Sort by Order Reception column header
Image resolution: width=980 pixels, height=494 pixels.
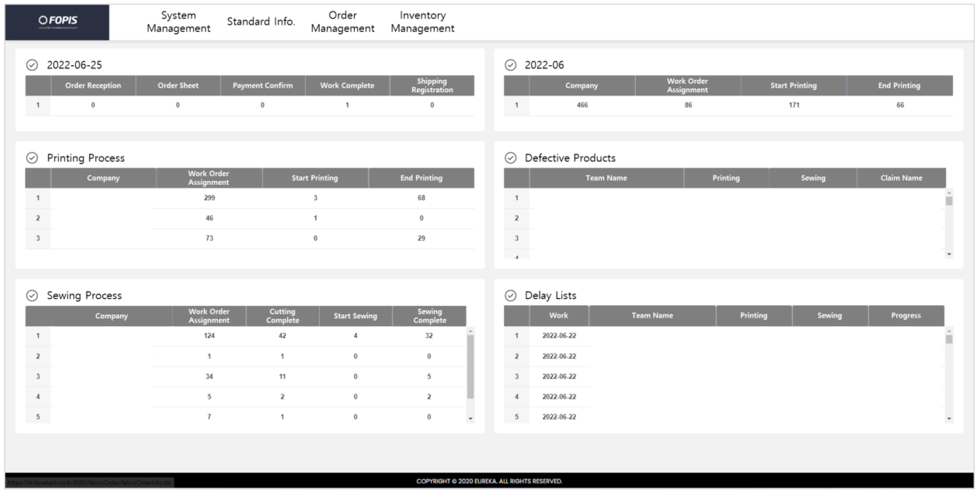click(x=93, y=86)
